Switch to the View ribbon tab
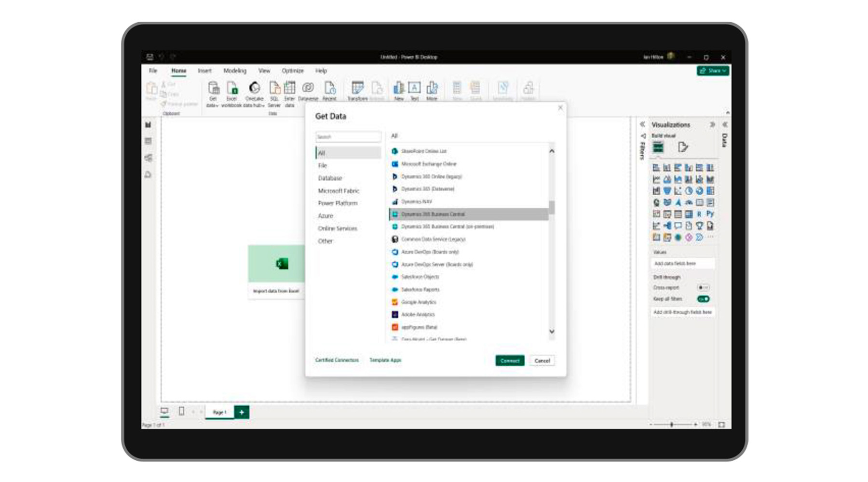The height and width of the screenshot is (482, 868). (x=264, y=70)
